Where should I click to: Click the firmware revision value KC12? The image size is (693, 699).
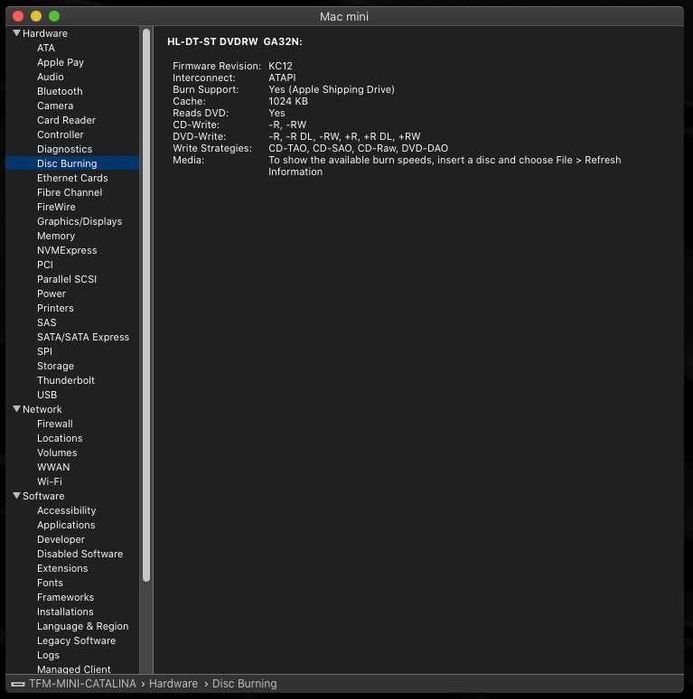click(x=280, y=66)
